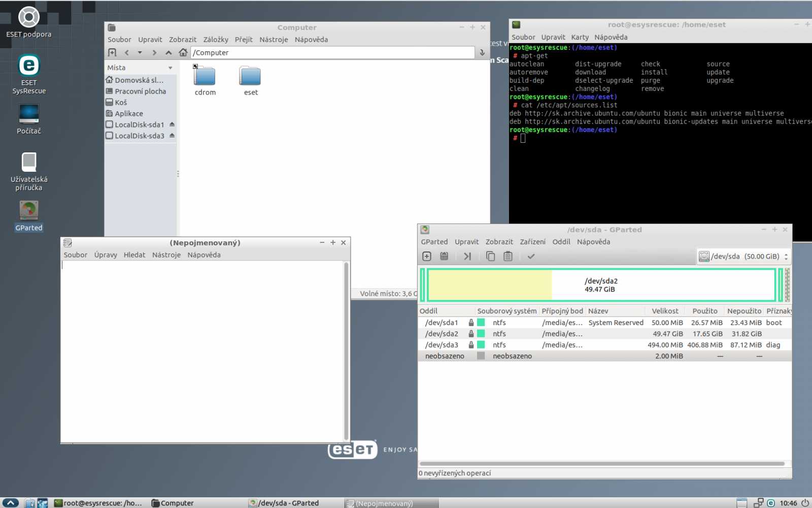This screenshot has width=812, height=508.
Task: Open ESET SysRescue desktop icon
Action: point(29,74)
